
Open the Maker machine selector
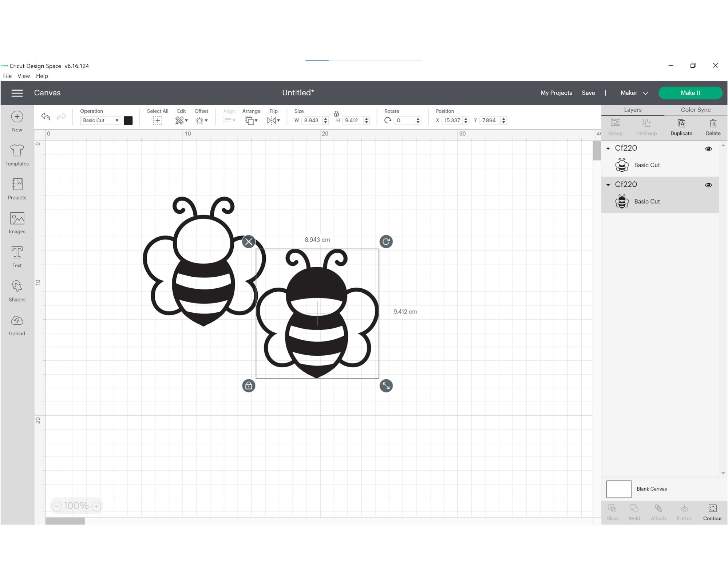(634, 93)
